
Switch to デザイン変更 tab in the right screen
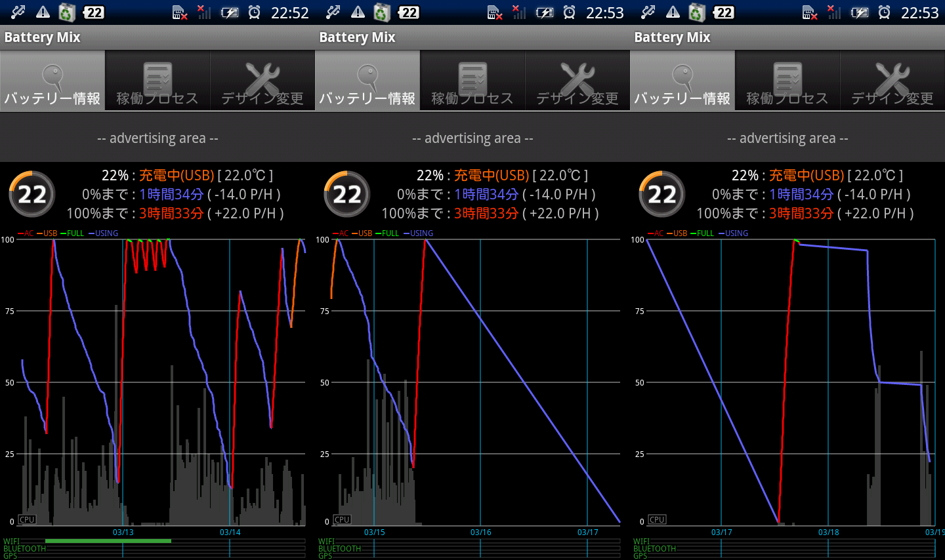[x=892, y=81]
